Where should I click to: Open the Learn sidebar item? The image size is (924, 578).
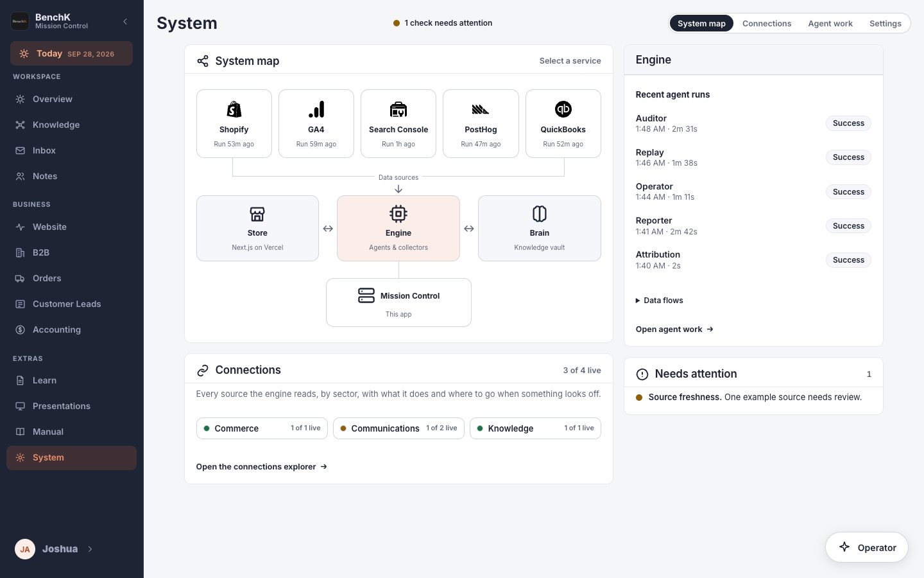coord(71,381)
